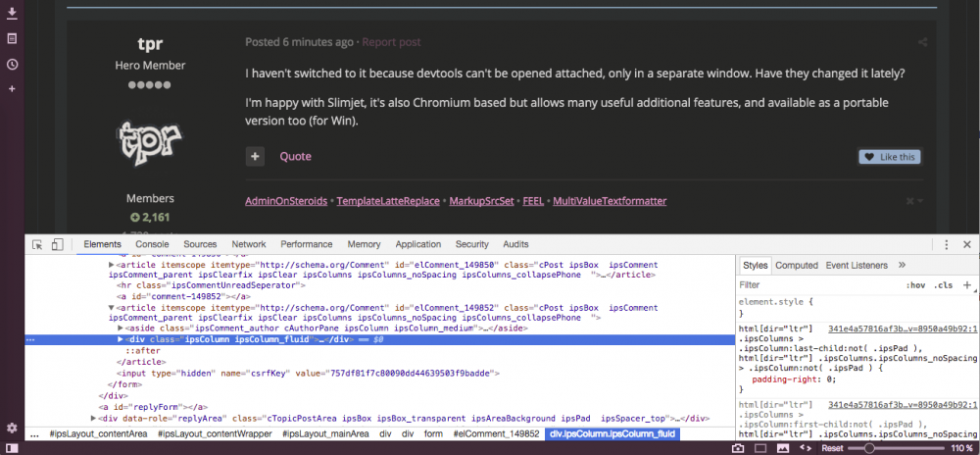
Task: Open the Application tab
Action: click(418, 244)
